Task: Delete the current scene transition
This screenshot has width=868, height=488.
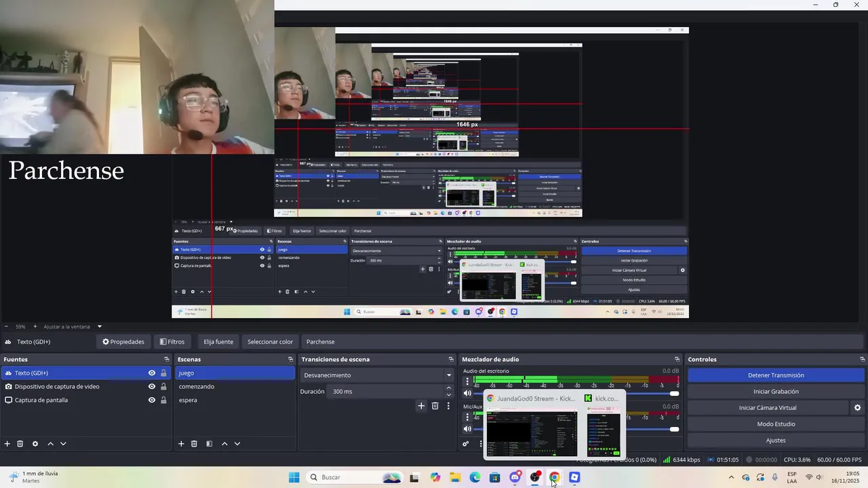Action: pos(435,406)
